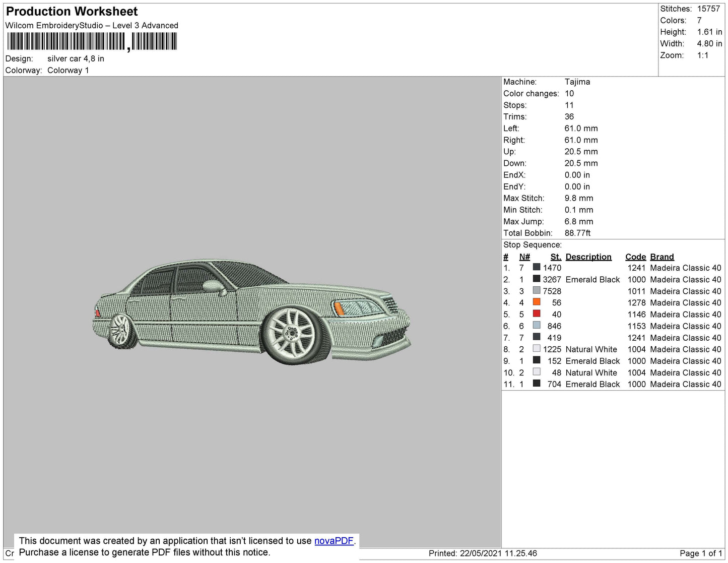Click the Right value '61.0 mm'

pyautogui.click(x=581, y=140)
